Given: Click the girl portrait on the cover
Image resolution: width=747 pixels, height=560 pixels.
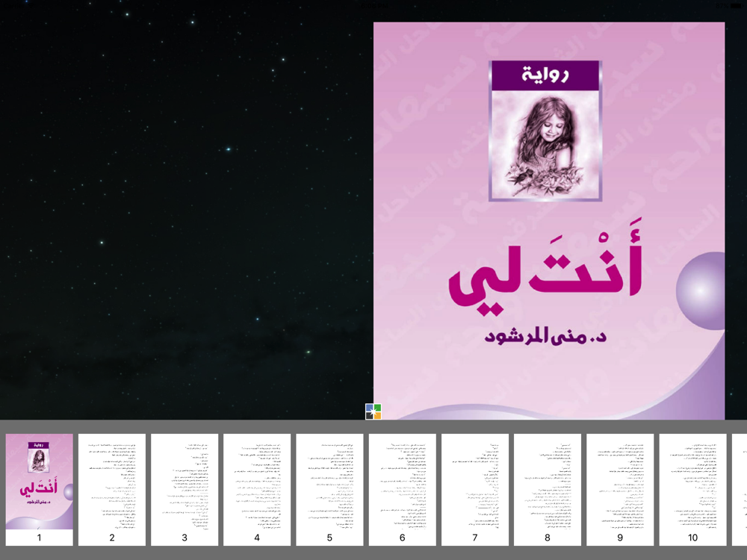Looking at the screenshot, I should click(545, 145).
